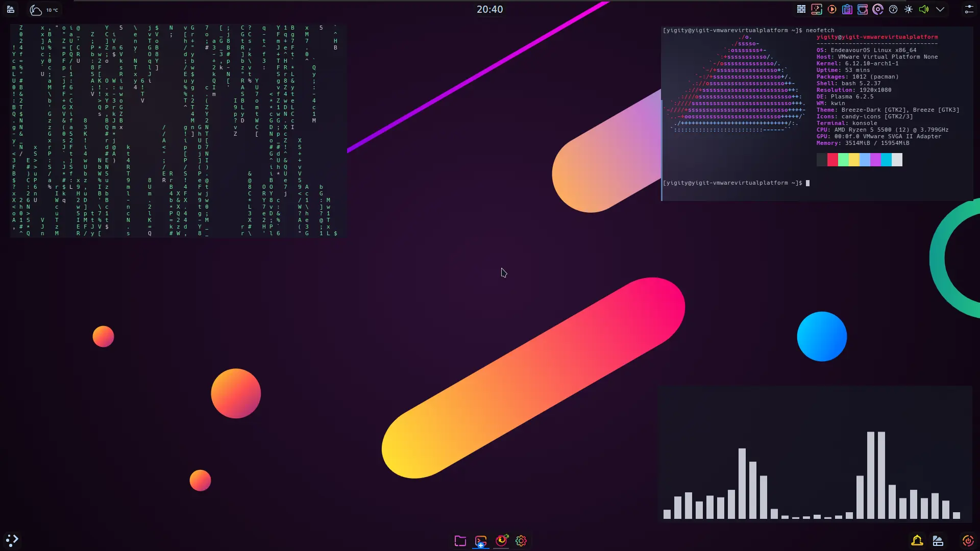Click the 'Host: VMware Virtual Platform None' line
980x551 pixels.
coord(877,57)
